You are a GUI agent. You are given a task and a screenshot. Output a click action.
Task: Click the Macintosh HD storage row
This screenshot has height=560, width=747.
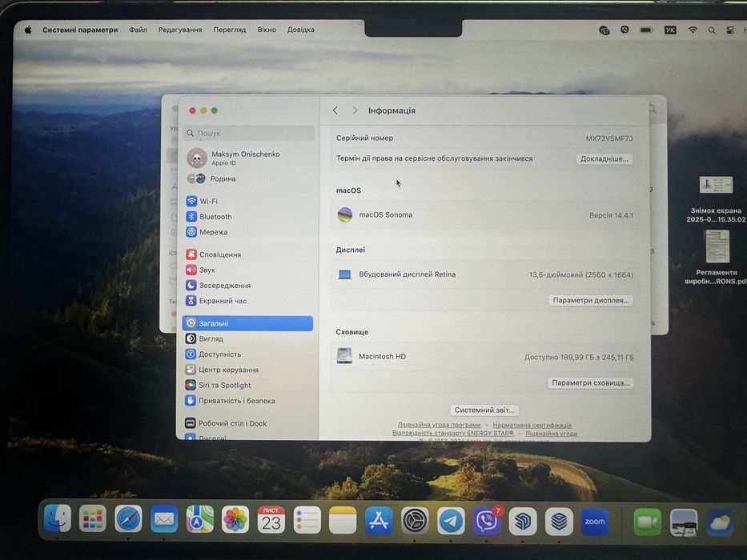(484, 356)
